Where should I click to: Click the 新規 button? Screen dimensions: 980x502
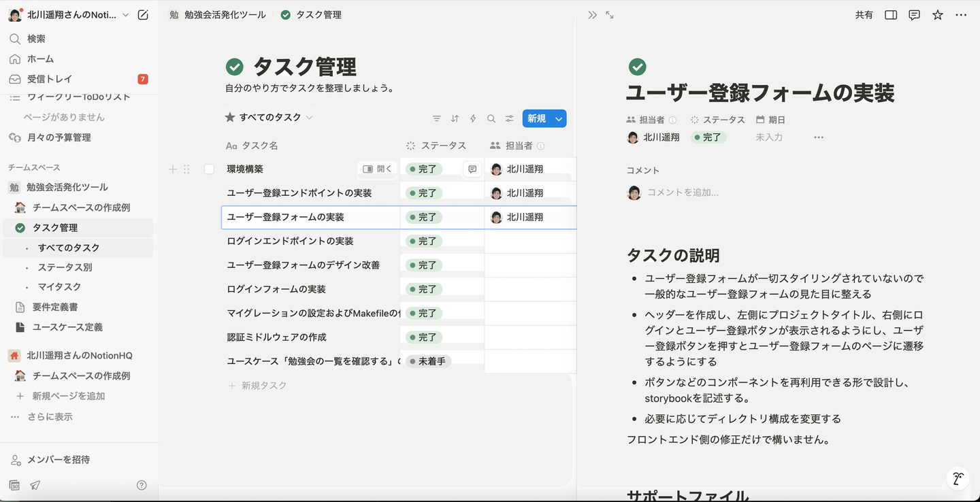click(x=537, y=118)
